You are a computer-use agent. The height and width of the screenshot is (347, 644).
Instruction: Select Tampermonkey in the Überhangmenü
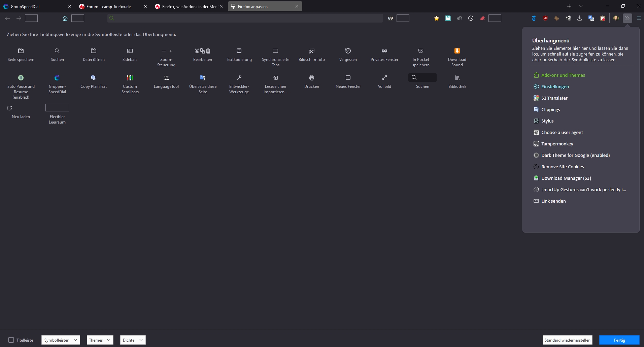point(557,144)
